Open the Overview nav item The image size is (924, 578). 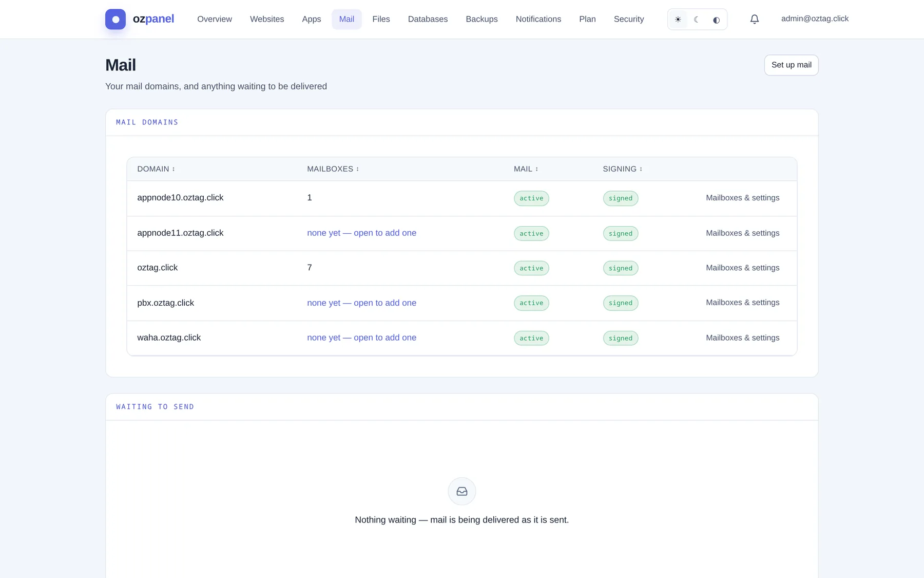click(215, 19)
